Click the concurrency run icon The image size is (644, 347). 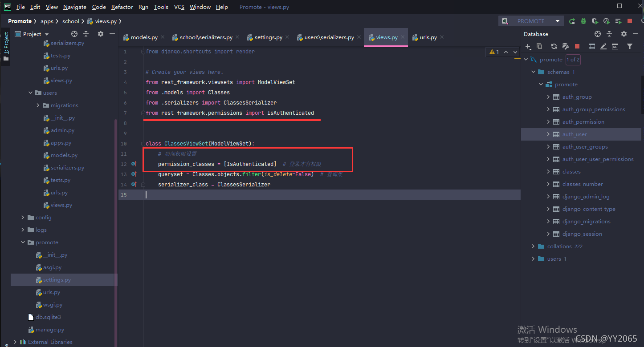(x=618, y=21)
